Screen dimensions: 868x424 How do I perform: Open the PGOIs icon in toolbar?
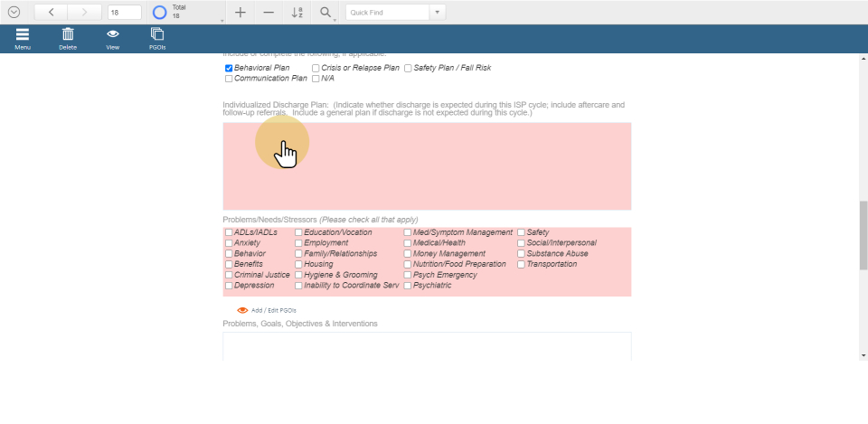point(157,35)
